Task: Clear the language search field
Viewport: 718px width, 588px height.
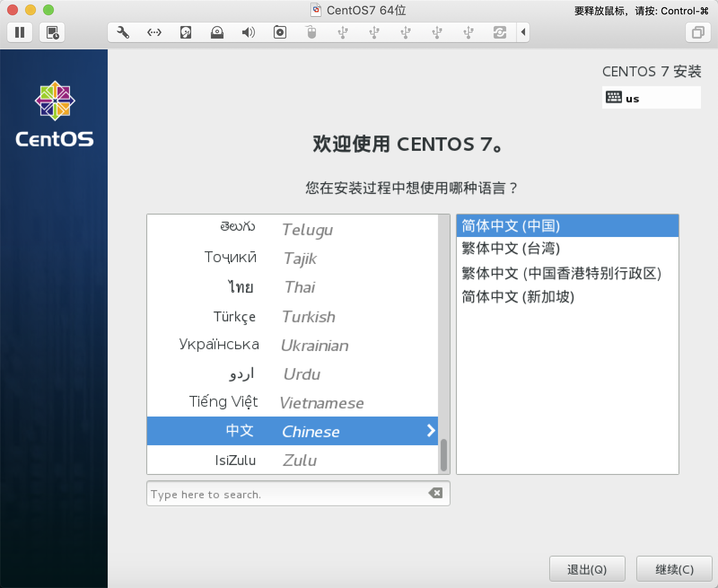Action: coord(435,493)
